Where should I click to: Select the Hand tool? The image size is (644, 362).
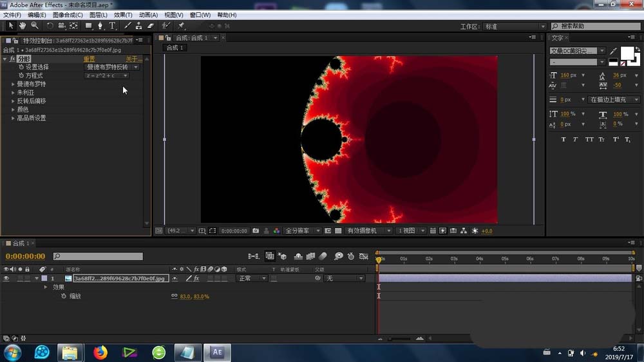23,26
